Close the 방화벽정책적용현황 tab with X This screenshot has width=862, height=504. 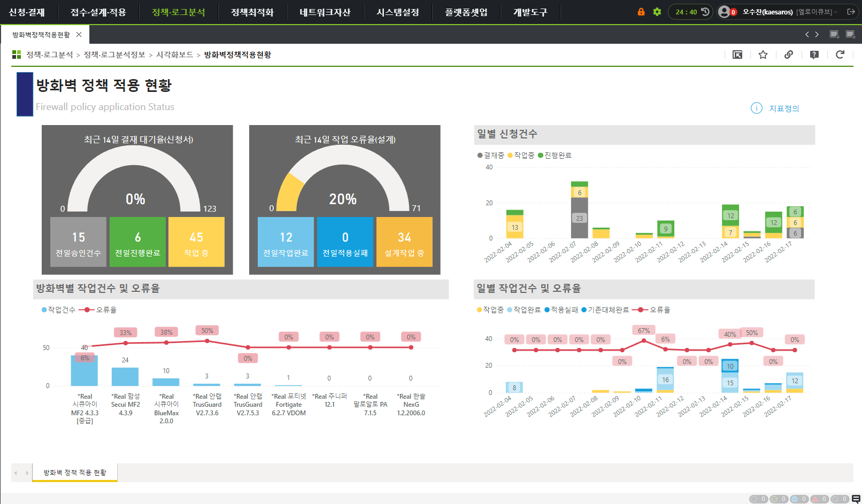coord(79,35)
